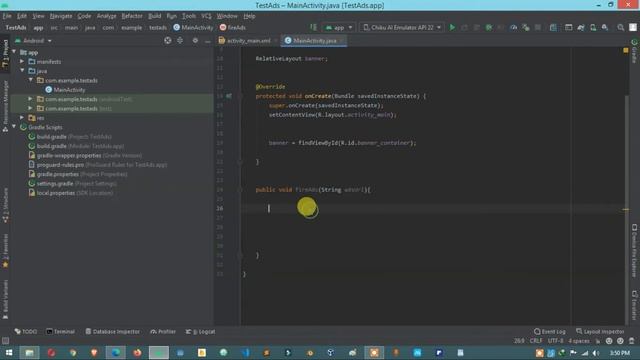Click the '4 spaces' indent indicator
This screenshot has width=640, height=360.
[578, 341]
